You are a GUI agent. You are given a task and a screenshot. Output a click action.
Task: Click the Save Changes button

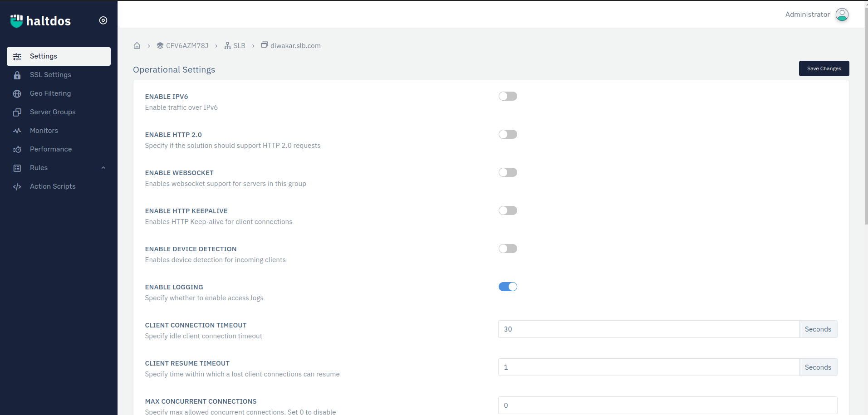(824, 68)
